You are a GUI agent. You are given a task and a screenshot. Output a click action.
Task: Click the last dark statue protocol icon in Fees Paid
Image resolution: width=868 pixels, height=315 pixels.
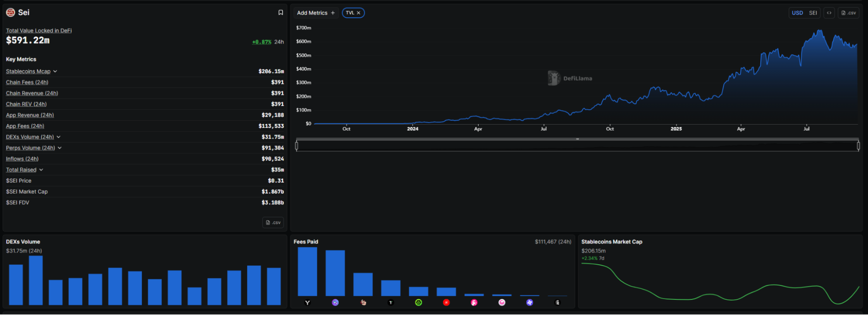[x=558, y=302]
